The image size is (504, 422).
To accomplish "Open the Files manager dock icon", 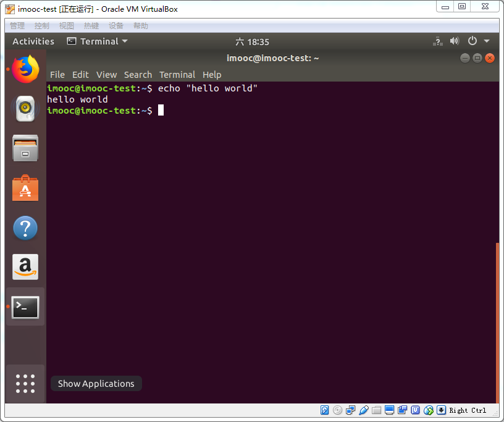I will tap(25, 148).
